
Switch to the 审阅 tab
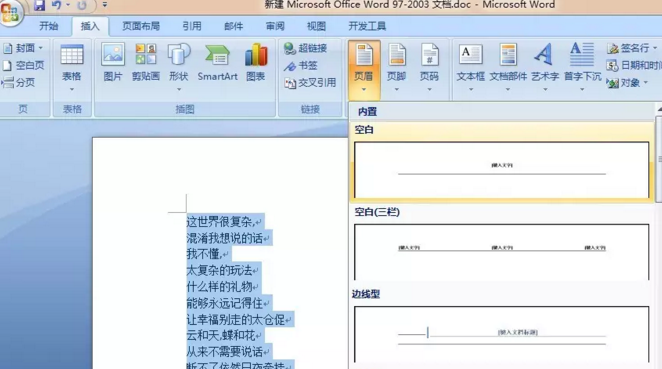point(275,26)
